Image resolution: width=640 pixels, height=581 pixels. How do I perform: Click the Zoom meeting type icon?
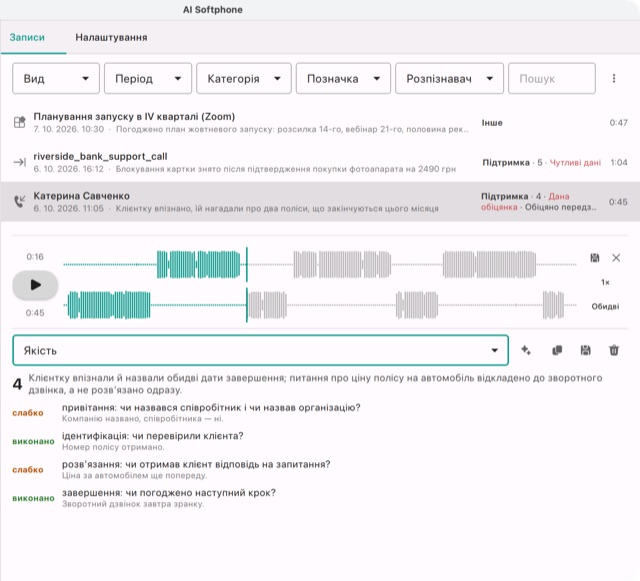tap(20, 122)
